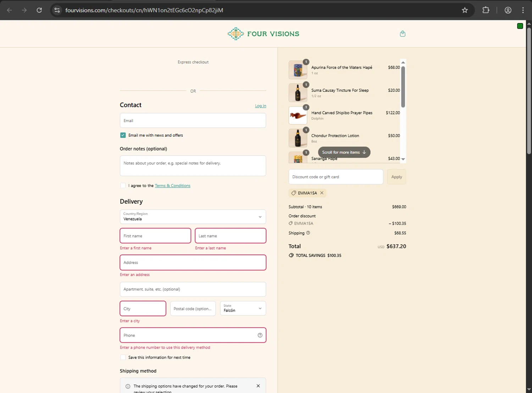Viewport: 532px width, 393px height.
Task: Uncheck Email me with news and offers
Action: pyautogui.click(x=123, y=135)
